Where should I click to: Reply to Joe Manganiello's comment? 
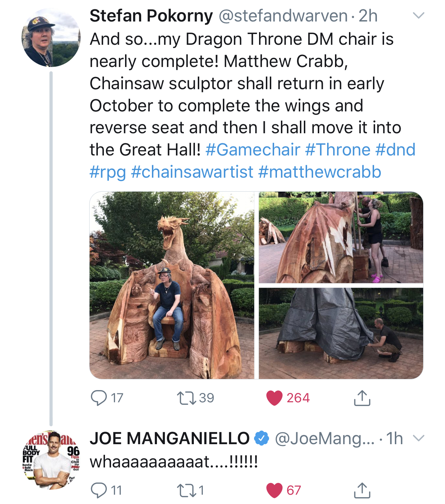tap(99, 490)
